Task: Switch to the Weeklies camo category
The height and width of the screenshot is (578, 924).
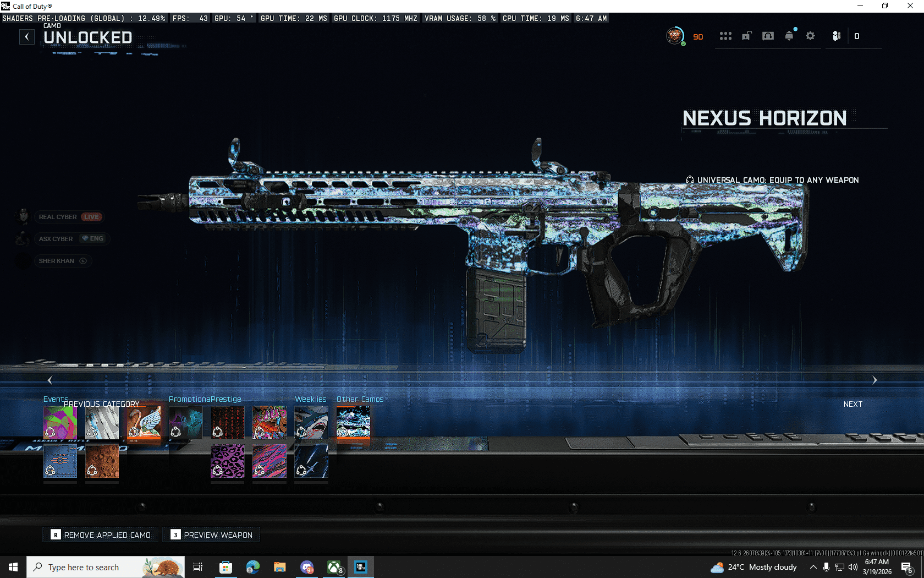Action: pos(310,399)
